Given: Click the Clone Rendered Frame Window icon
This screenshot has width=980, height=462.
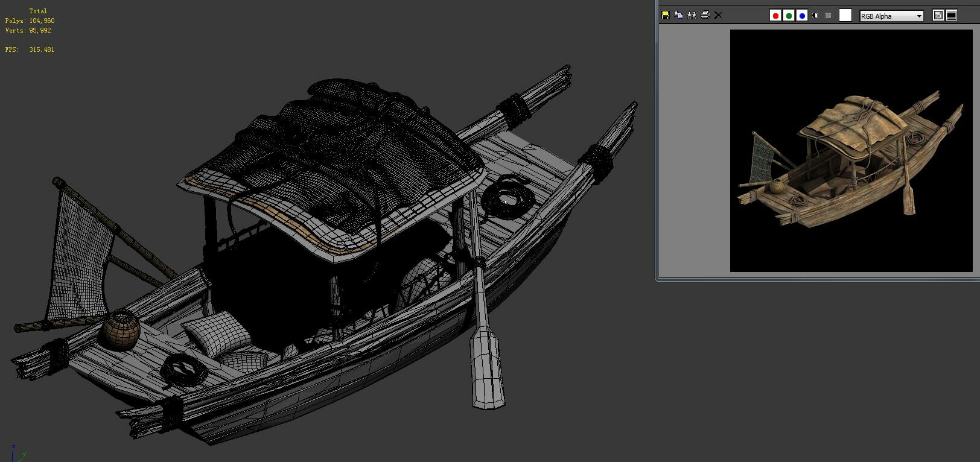Looking at the screenshot, I should [692, 15].
